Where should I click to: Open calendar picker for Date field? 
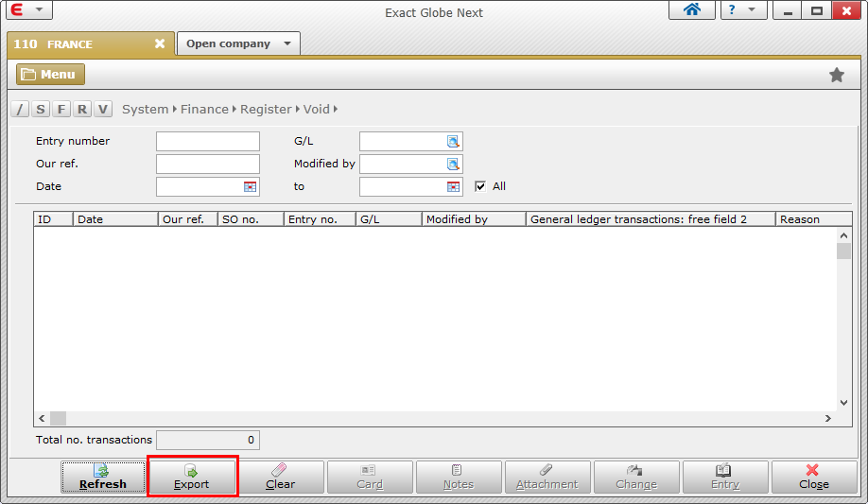click(251, 186)
